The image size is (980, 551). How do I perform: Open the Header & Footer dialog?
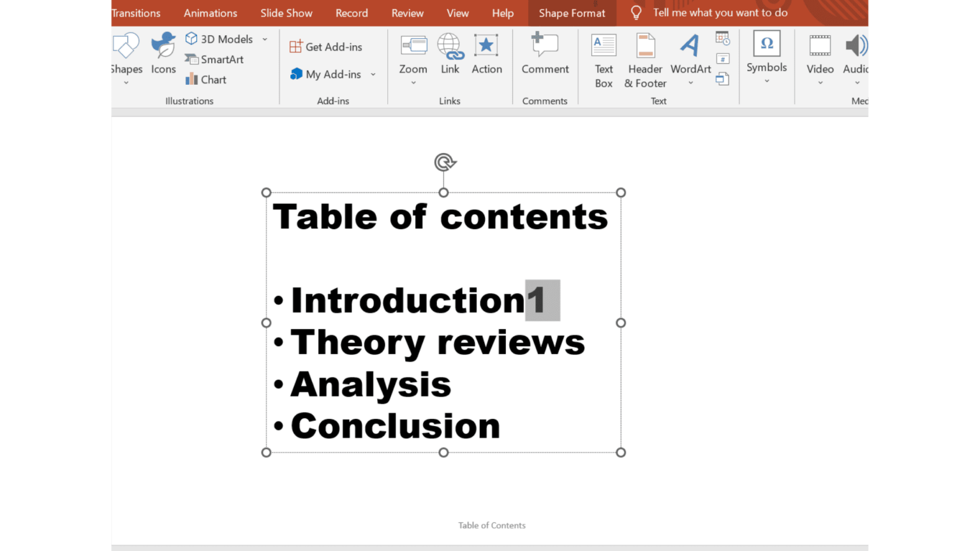645,61
